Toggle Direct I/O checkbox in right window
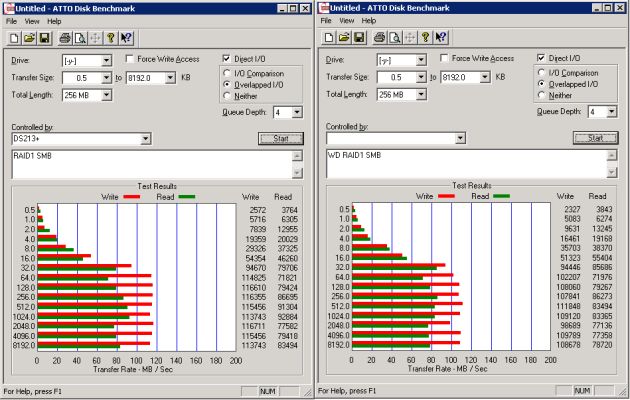Viewport: 630px width, 400px height. click(x=541, y=58)
